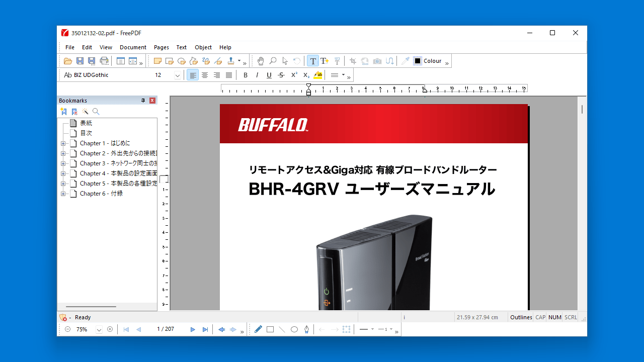Open the line spacing dropdown
Screen dimensions: 644x362
point(344,75)
